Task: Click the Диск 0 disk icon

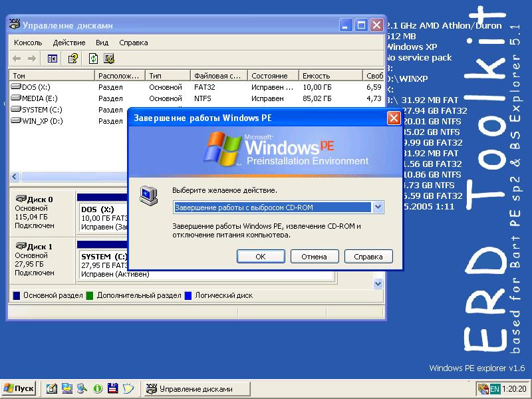Action: tap(21, 199)
